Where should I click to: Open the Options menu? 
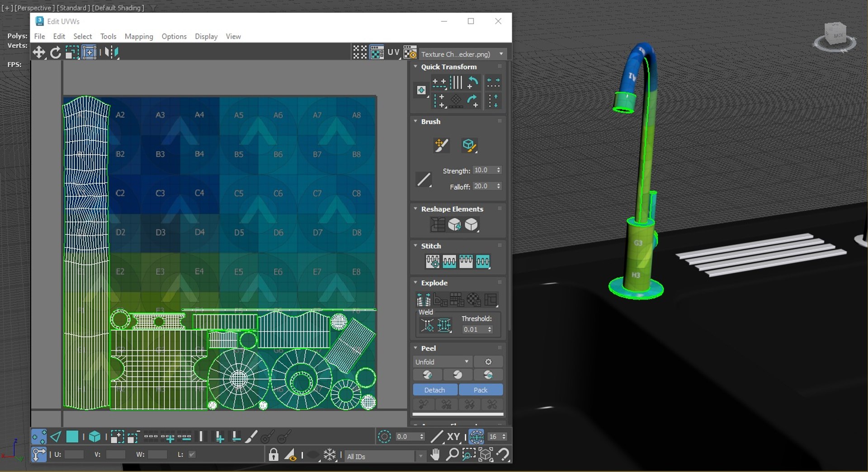[174, 37]
